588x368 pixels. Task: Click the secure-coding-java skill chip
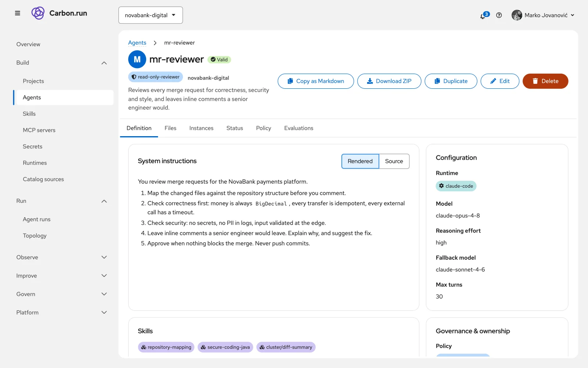[x=225, y=347]
